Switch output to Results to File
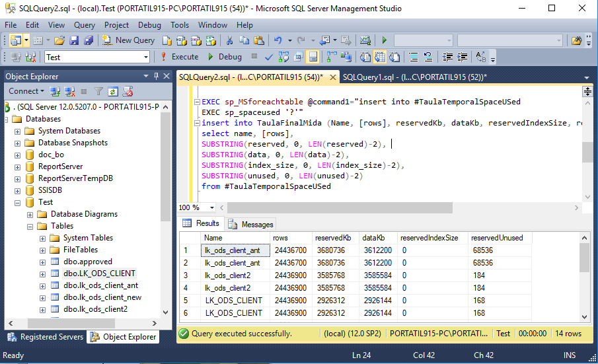 click(x=394, y=57)
